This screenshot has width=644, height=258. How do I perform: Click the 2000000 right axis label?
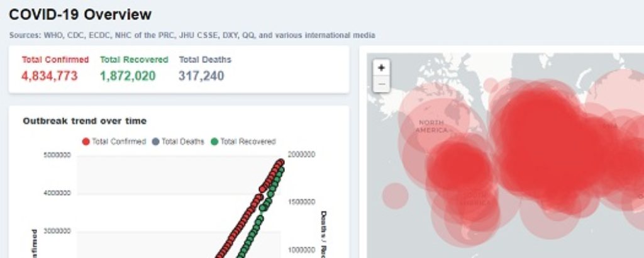(x=301, y=154)
